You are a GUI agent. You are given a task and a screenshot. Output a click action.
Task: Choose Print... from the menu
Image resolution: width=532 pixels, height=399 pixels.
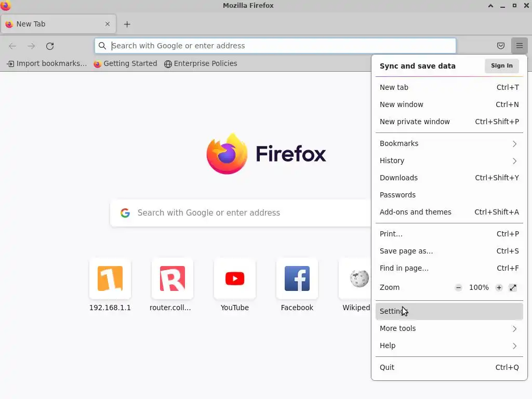449,234
